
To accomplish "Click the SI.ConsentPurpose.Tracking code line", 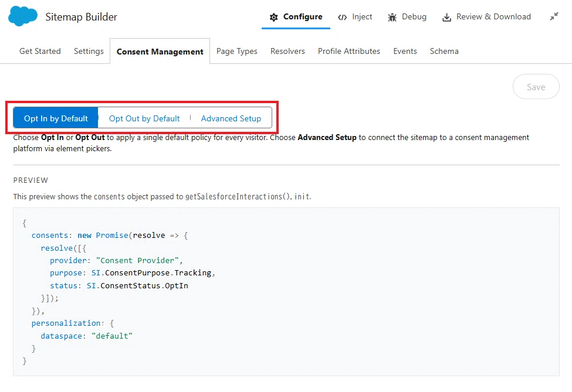I will pos(133,273).
